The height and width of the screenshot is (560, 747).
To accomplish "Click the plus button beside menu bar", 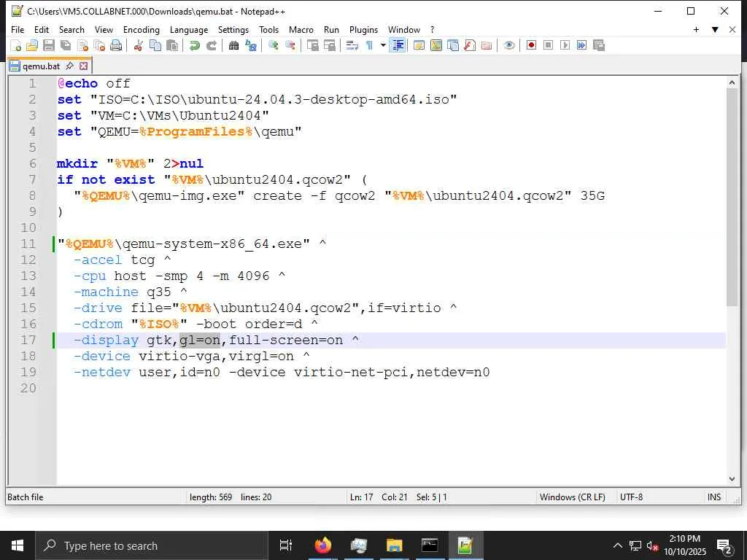I will [696, 29].
